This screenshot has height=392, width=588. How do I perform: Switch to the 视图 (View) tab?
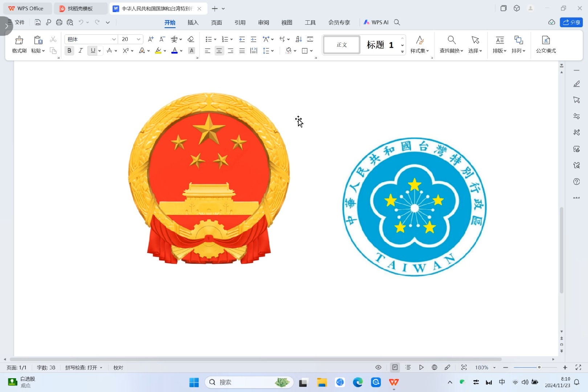click(x=287, y=23)
